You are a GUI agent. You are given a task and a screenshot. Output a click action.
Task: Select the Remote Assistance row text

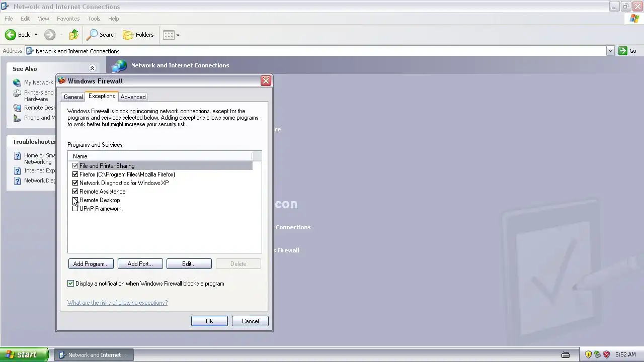(102, 192)
